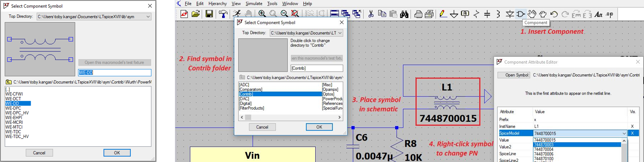Select the [Comparators] folder entry
Viewport: 644px width, 162px height.
[x=251, y=89]
